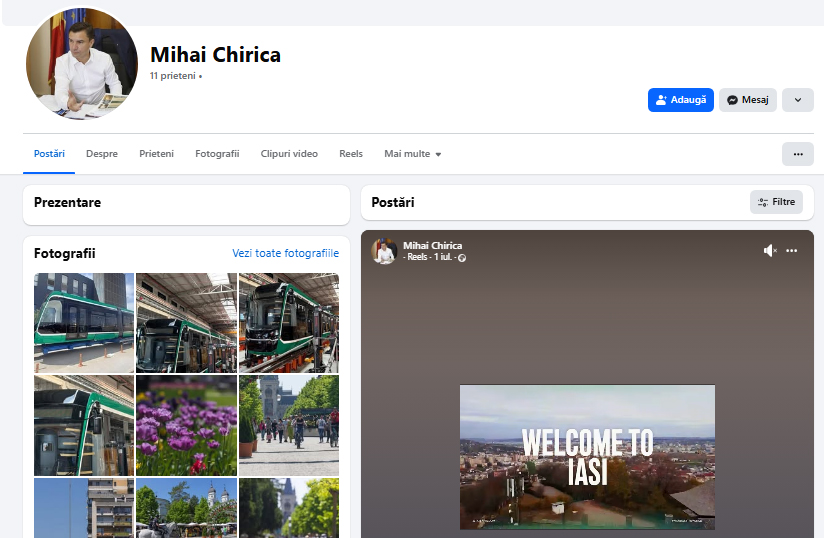Image resolution: width=824 pixels, height=538 pixels.
Task: Open the outdoor green tram photo
Action: [x=84, y=323]
